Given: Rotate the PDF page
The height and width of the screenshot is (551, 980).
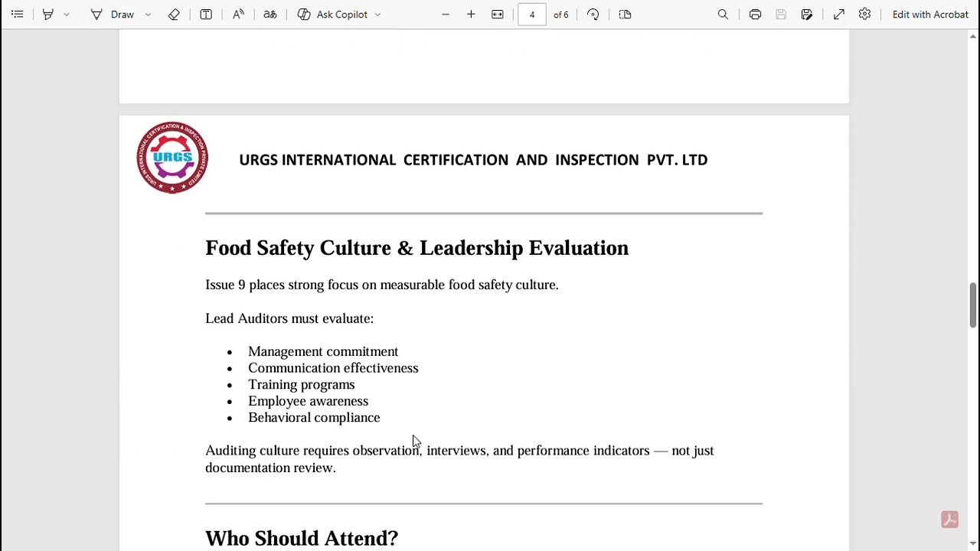Looking at the screenshot, I should coord(593,15).
